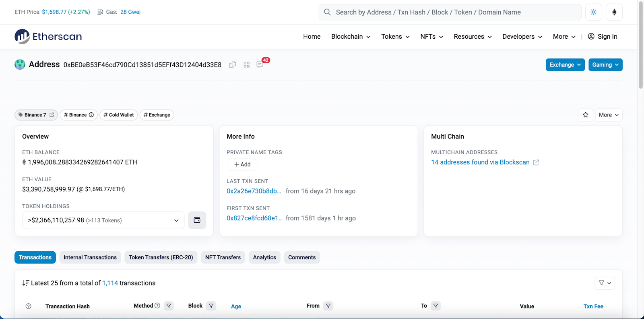Expand the NFTs menu
Screen dimensions: 644x319
point(432,37)
